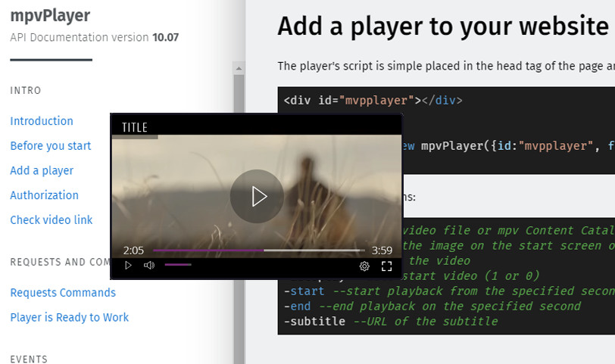Click the -end option line in code block

[x=432, y=306]
